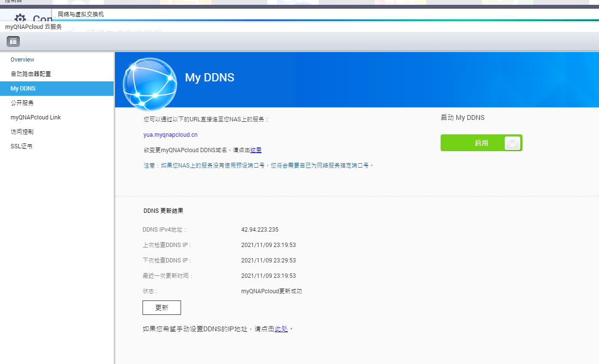Viewport: 599px width, 364px height.
Task: Click IP address 42.94.223.235
Action: coord(260,230)
